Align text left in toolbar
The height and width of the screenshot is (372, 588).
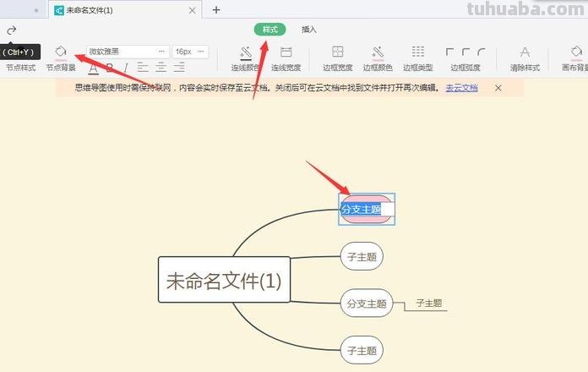[x=143, y=68]
